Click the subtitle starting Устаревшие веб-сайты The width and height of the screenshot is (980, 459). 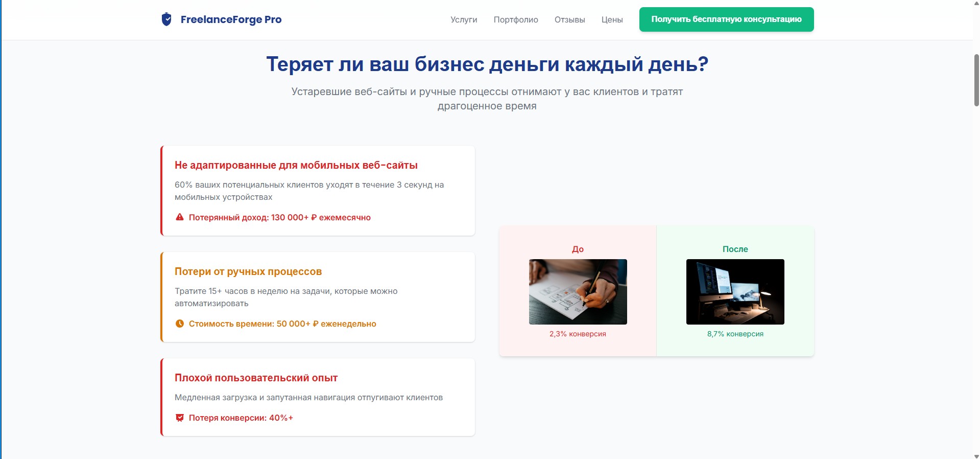click(487, 99)
